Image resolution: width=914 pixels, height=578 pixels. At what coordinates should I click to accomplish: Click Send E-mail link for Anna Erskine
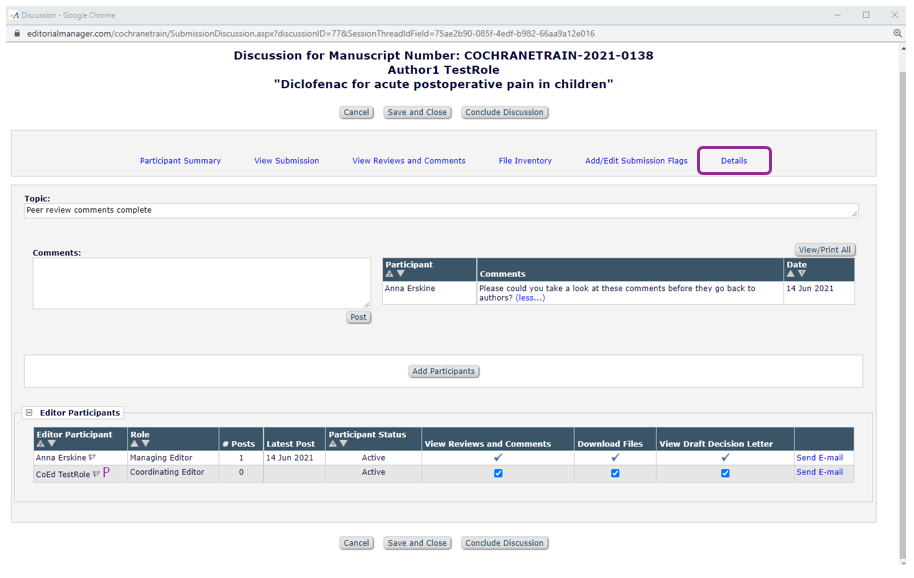819,458
